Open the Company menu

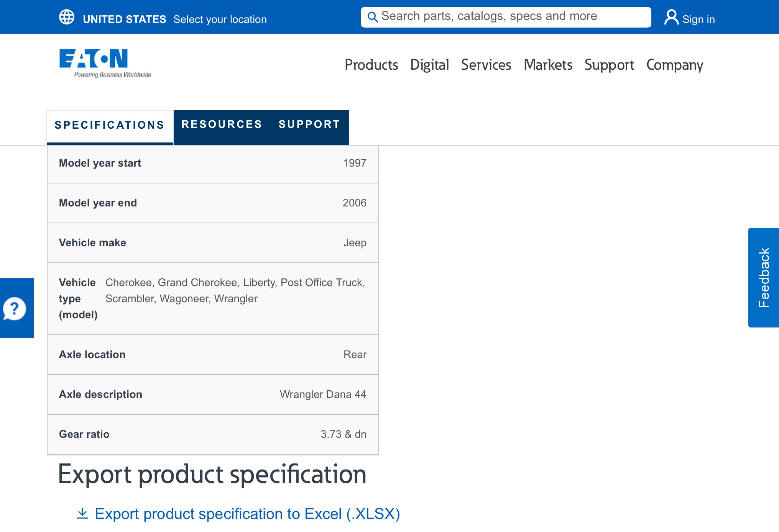674,65
